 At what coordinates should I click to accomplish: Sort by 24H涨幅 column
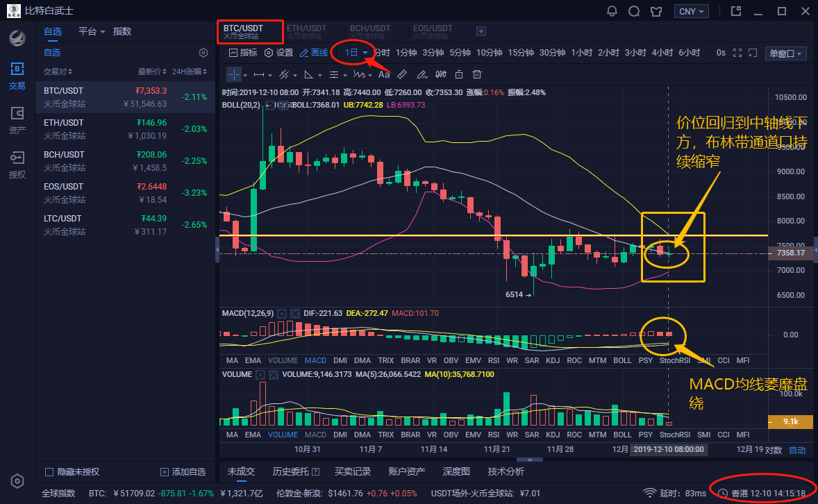pos(190,72)
